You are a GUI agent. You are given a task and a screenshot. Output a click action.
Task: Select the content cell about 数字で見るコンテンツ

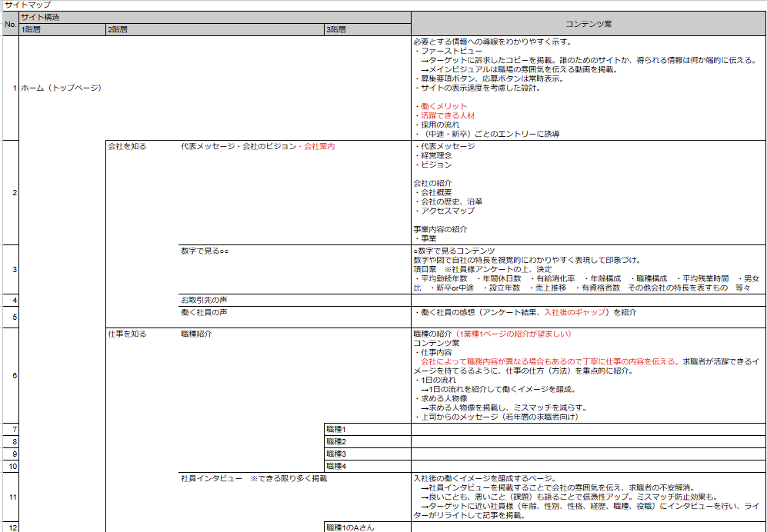(x=589, y=269)
